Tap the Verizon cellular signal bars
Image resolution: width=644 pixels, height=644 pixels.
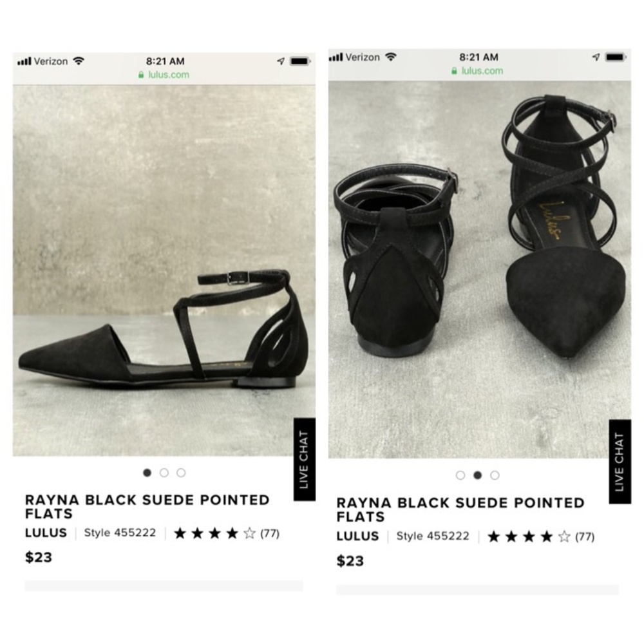point(24,61)
